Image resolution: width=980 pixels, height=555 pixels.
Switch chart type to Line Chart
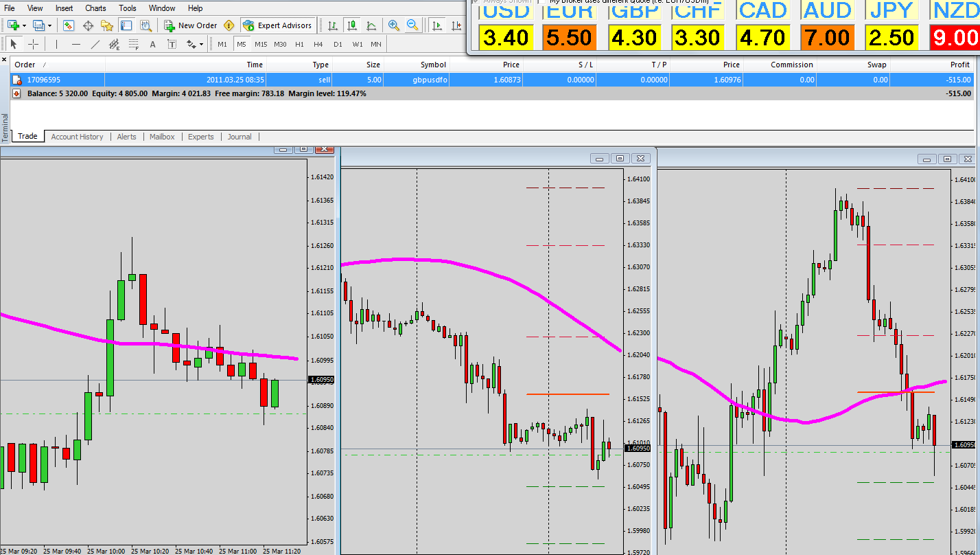tap(371, 25)
